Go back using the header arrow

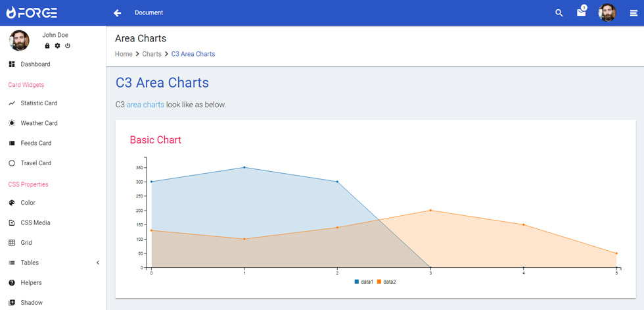tap(118, 13)
